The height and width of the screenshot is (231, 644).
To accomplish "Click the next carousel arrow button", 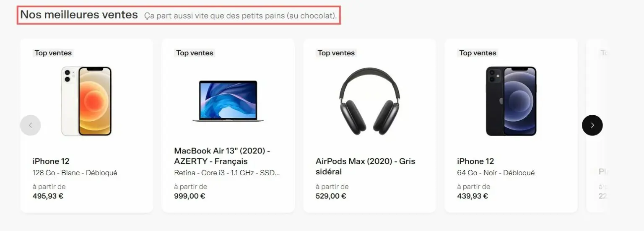I will [592, 125].
